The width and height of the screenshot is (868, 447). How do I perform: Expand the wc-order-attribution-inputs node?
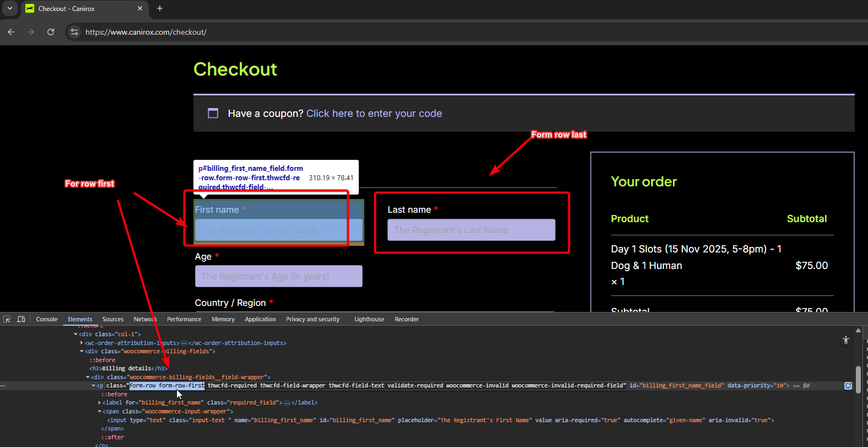coord(82,343)
